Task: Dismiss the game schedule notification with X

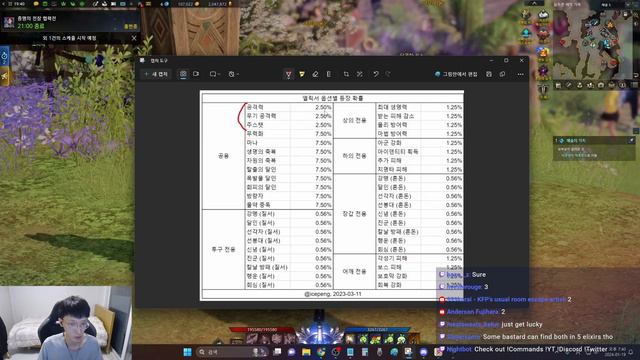Action: pos(134,38)
